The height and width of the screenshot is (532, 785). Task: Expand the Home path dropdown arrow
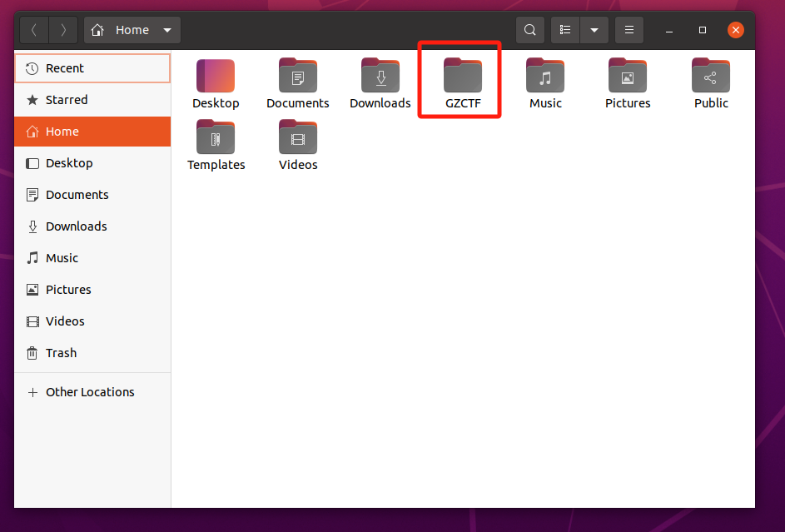click(167, 30)
